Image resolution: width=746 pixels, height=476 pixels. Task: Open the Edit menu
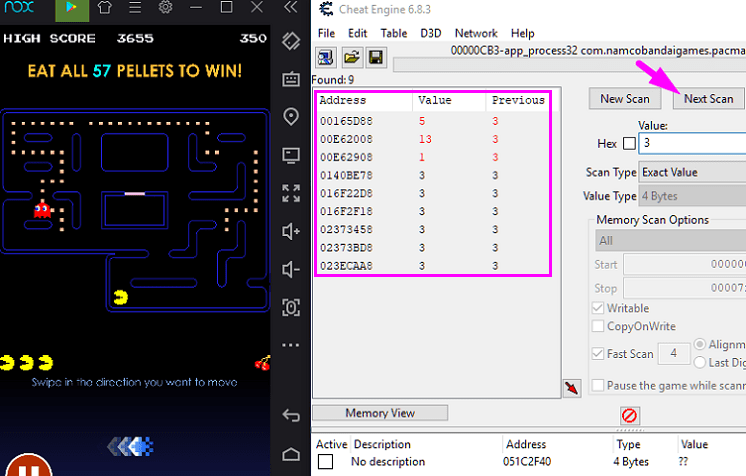tap(357, 33)
